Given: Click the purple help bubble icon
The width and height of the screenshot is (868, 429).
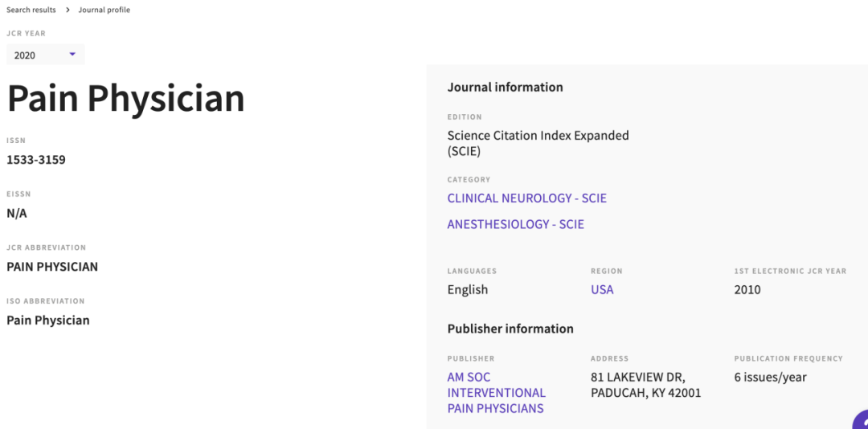Looking at the screenshot, I should tap(861, 421).
